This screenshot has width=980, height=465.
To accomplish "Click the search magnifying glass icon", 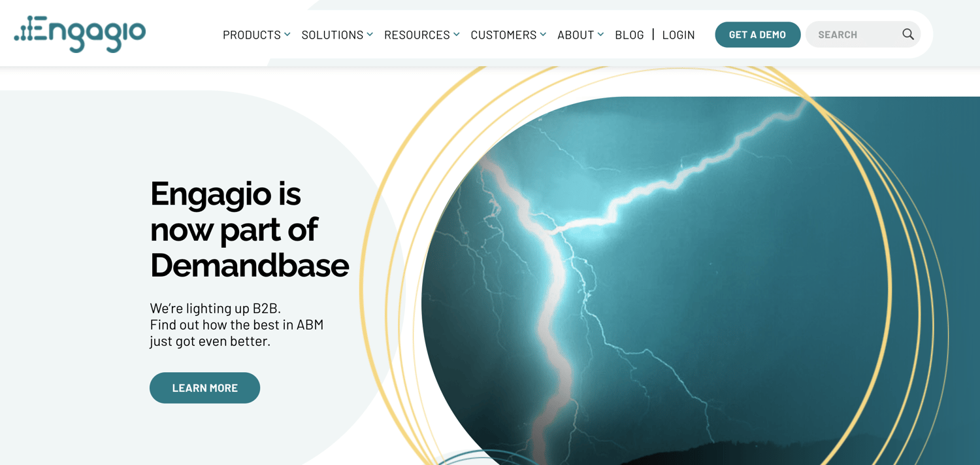I will [x=907, y=34].
